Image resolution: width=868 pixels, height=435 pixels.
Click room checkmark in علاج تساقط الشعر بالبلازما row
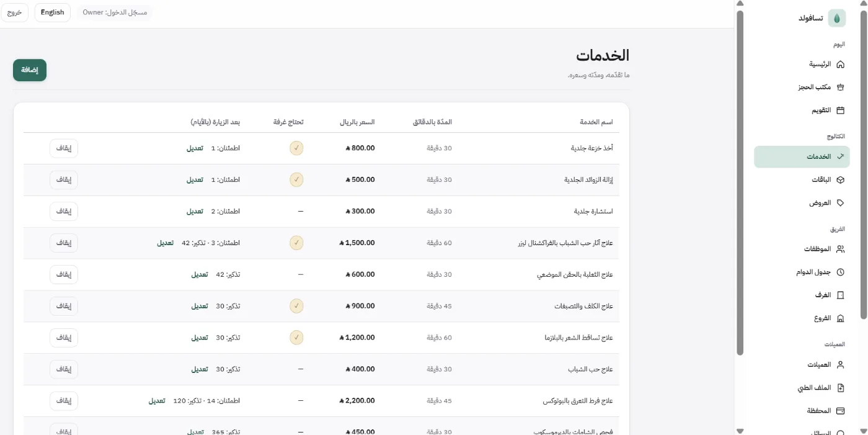[297, 338]
